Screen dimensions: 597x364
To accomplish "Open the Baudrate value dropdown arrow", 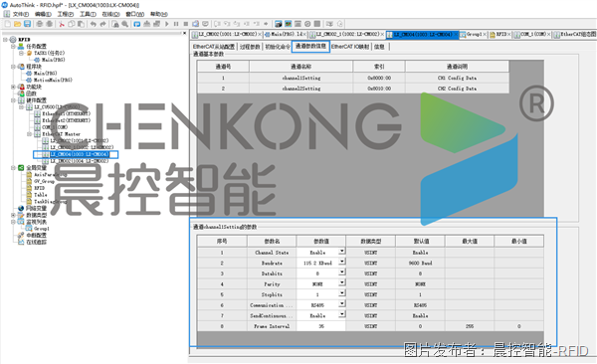I will point(342,262).
